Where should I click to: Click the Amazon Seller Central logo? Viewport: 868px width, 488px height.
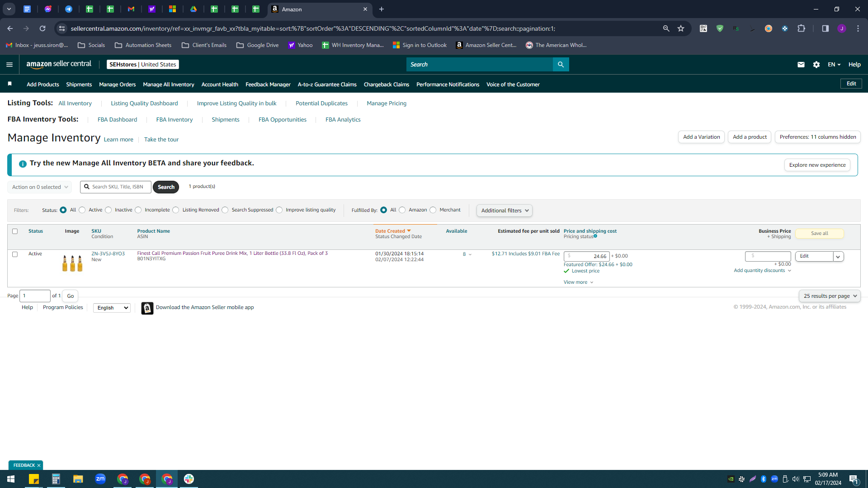pyautogui.click(x=59, y=64)
